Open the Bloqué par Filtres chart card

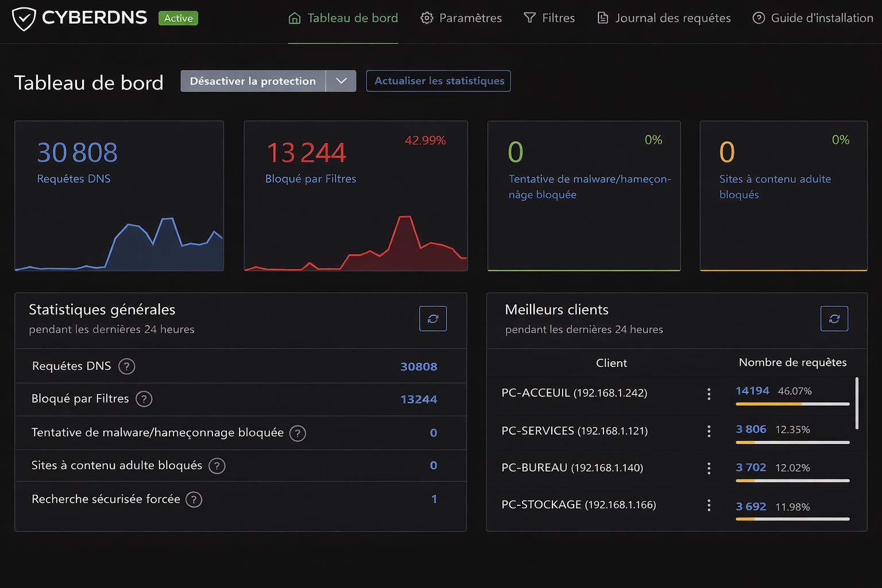click(x=355, y=195)
